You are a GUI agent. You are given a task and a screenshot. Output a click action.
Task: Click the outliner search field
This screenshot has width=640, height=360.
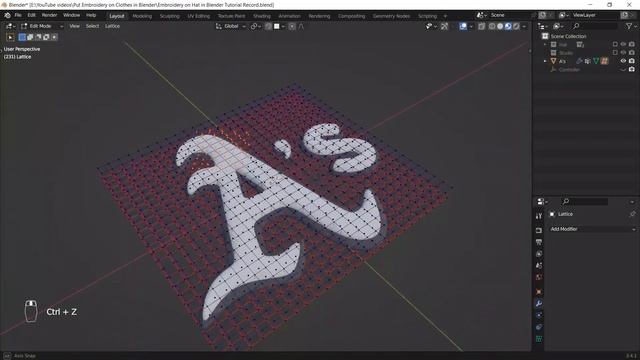click(595, 26)
